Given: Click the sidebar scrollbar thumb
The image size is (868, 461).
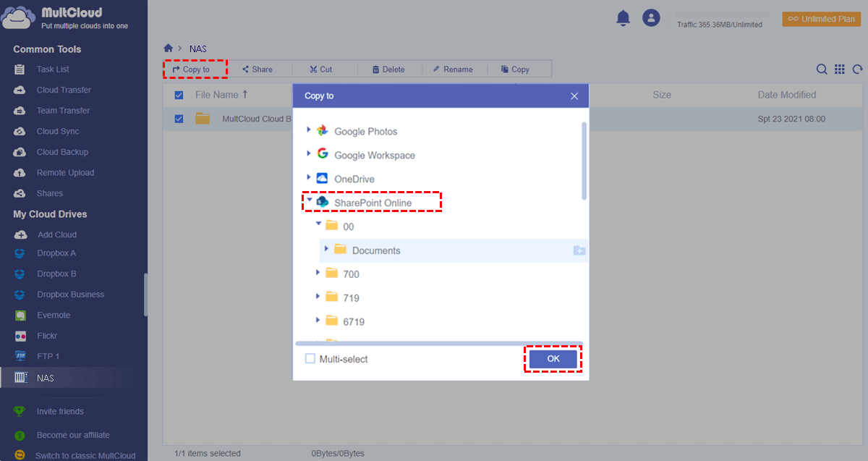Looking at the screenshot, I should pyautogui.click(x=145, y=295).
